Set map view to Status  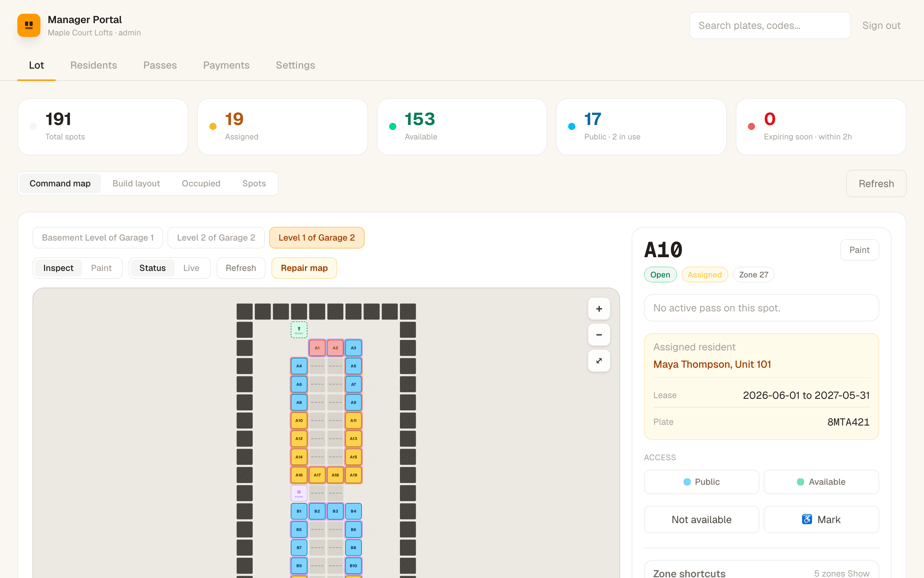pyautogui.click(x=152, y=268)
